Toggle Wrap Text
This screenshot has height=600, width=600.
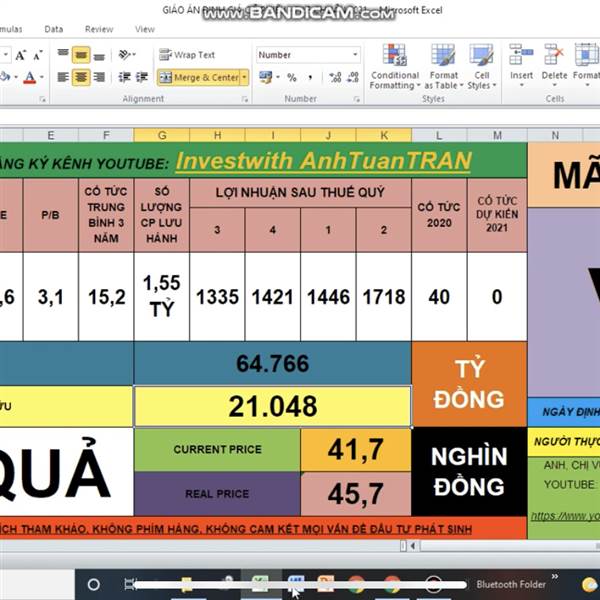187,55
